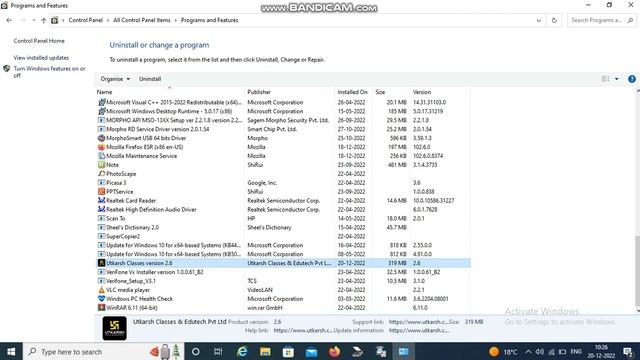Open File Explorer from taskbar
The width and height of the screenshot is (640, 360).
tap(265, 351)
